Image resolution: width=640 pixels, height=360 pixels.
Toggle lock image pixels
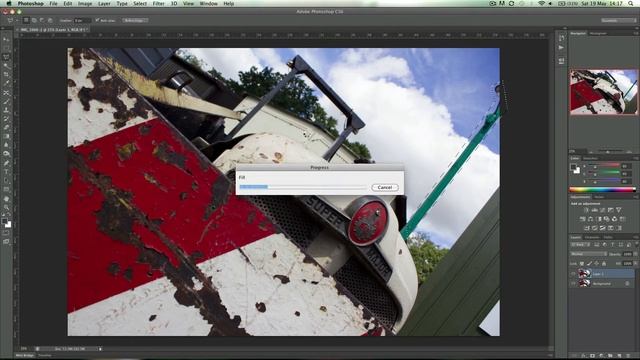589,264
